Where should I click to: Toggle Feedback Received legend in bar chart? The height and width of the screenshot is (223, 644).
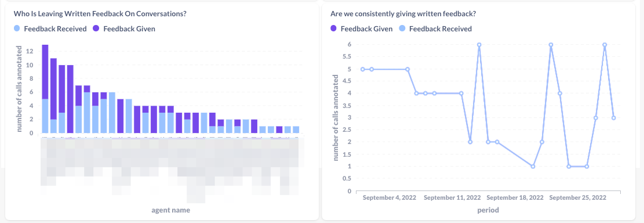[50, 29]
